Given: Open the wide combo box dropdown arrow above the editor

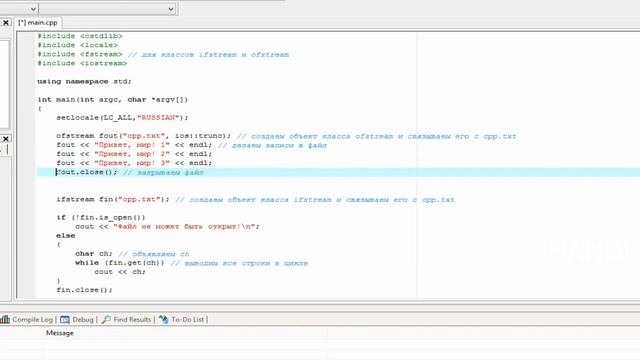Looking at the screenshot, I should click(171, 9).
